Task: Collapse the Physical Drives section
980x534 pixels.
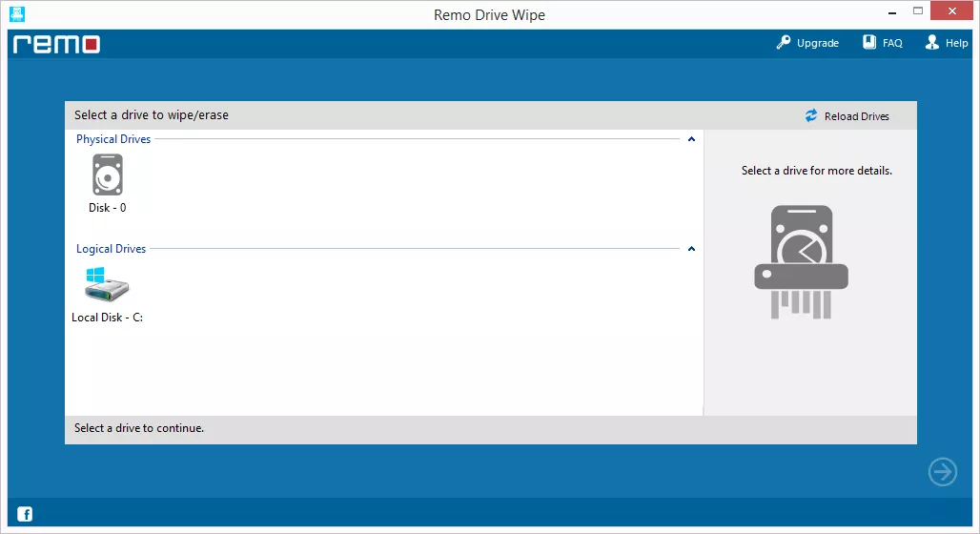Action: click(691, 139)
